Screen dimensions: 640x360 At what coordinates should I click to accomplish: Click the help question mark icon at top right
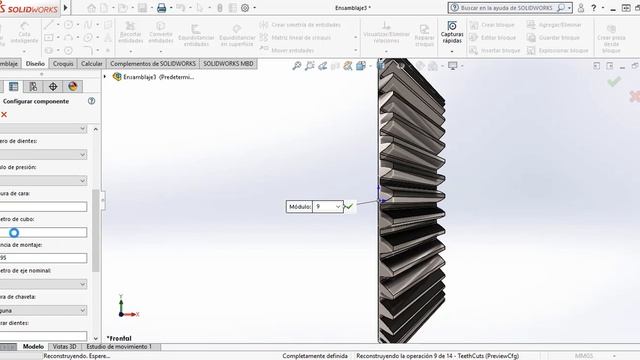point(593,8)
